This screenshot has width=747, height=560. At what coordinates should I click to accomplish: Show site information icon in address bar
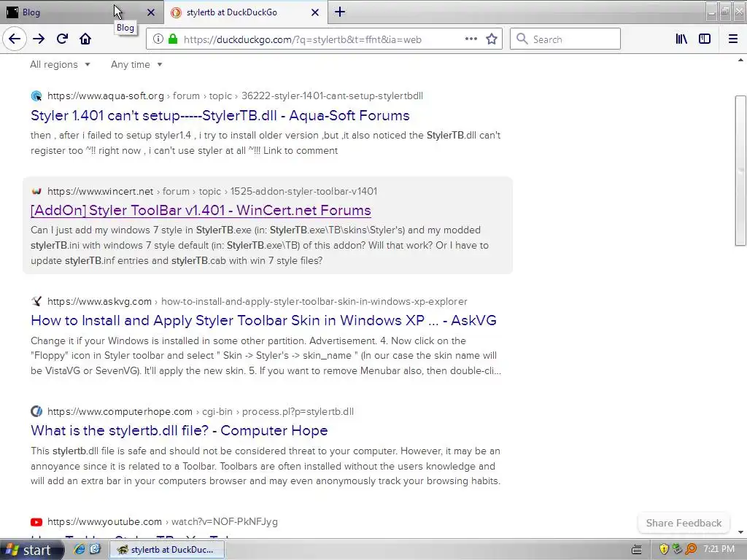(x=158, y=39)
